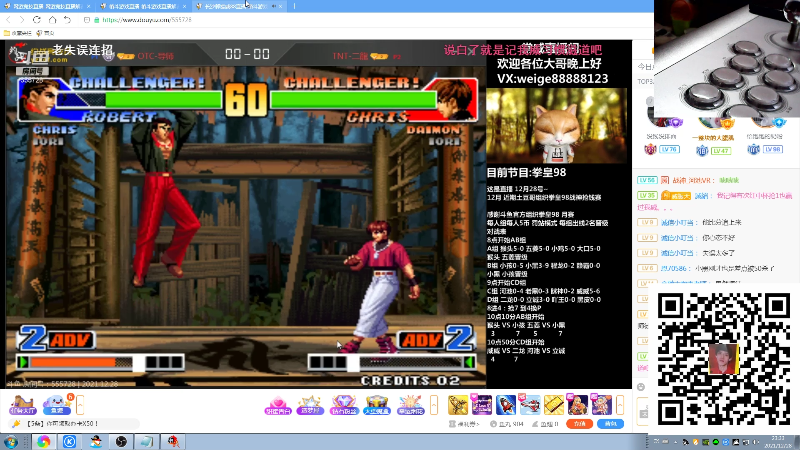The image size is (800, 450).
Task: Open the site info icon beside the padlock
Action: coord(87,20)
